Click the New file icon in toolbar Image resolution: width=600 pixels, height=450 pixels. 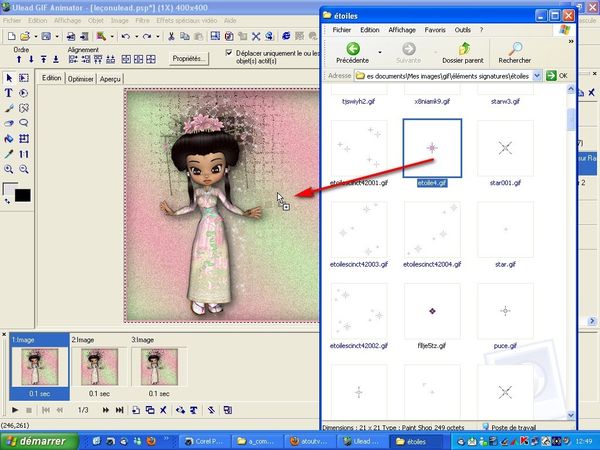coord(11,36)
